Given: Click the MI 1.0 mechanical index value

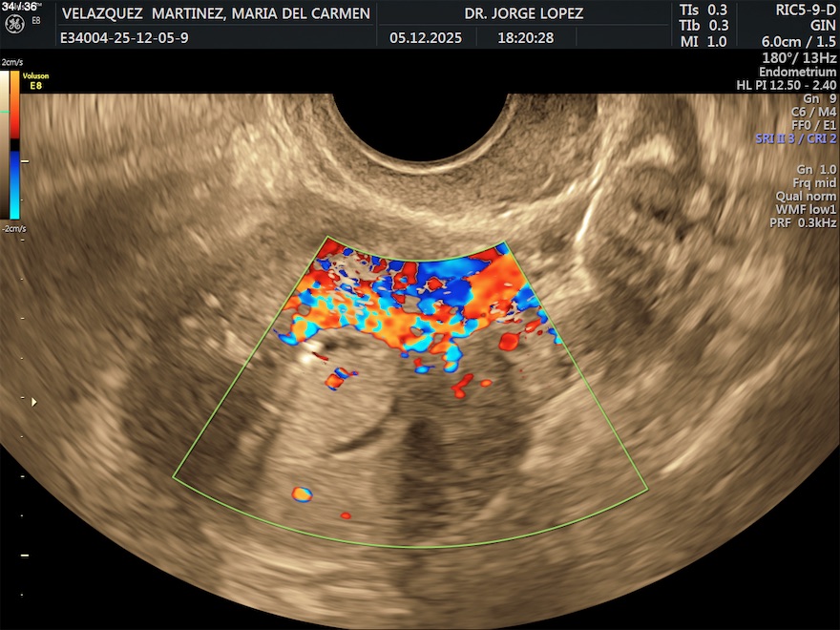Looking at the screenshot, I should pos(703,41).
